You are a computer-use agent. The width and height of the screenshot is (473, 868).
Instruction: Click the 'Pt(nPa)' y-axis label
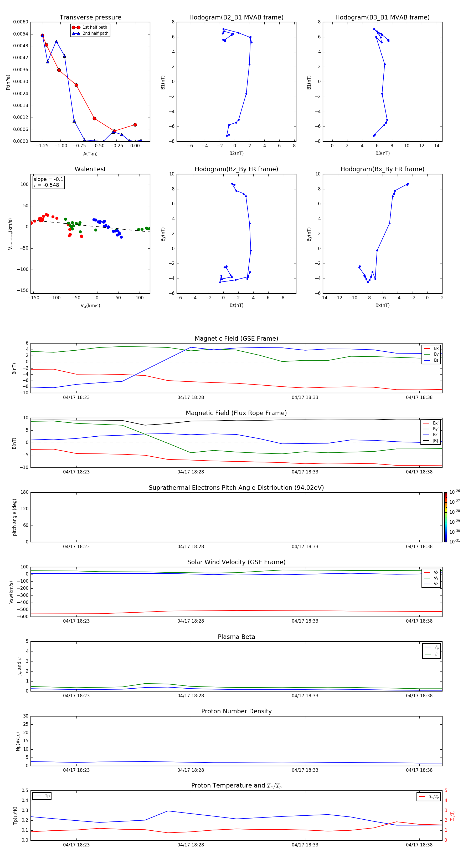click(x=8, y=82)
